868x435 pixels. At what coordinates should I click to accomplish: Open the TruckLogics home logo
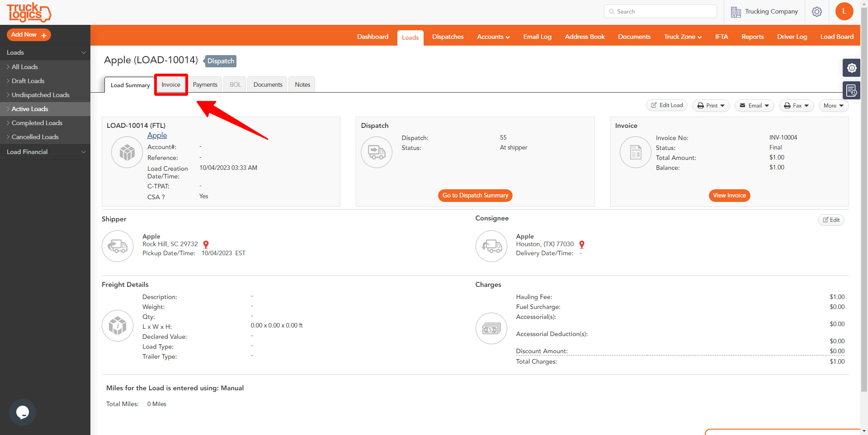[x=28, y=13]
